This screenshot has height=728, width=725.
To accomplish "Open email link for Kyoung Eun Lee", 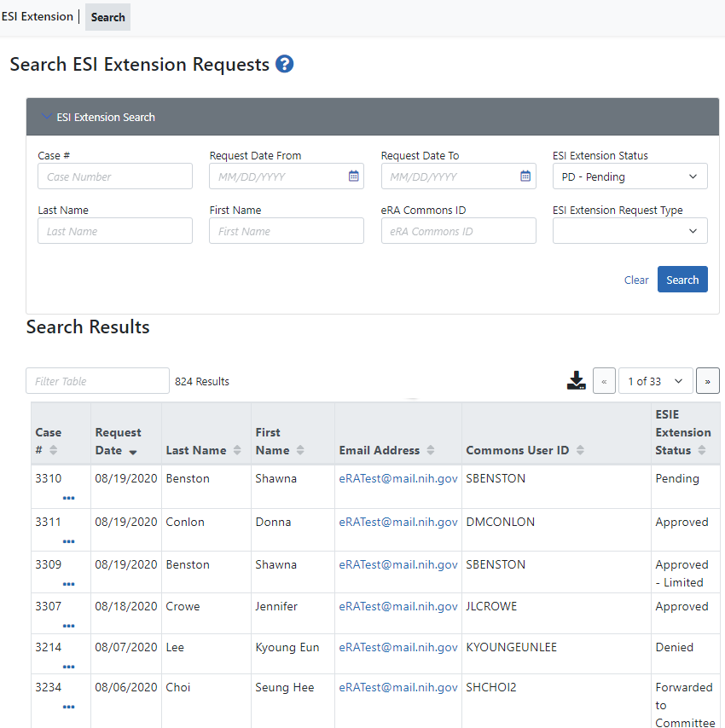I will point(398,647).
